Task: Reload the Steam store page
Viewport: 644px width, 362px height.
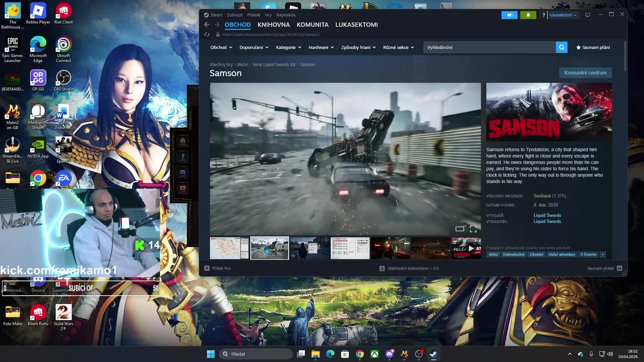Action: point(207,35)
